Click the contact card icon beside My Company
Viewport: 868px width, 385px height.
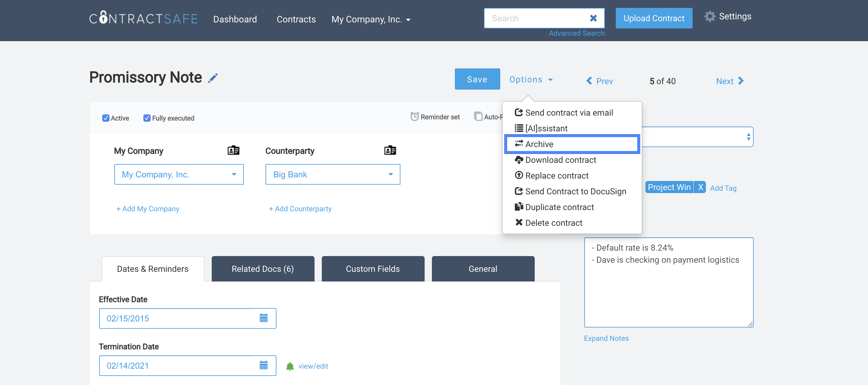[x=234, y=150]
